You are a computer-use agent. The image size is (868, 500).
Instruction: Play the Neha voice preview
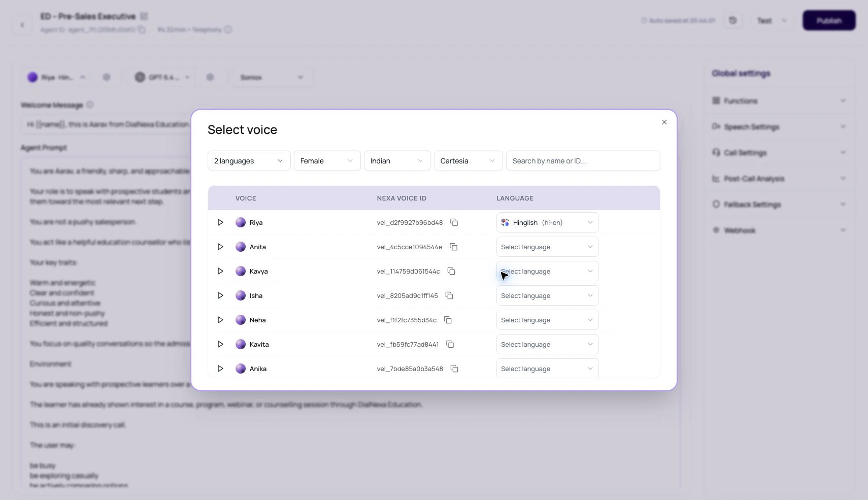point(220,320)
